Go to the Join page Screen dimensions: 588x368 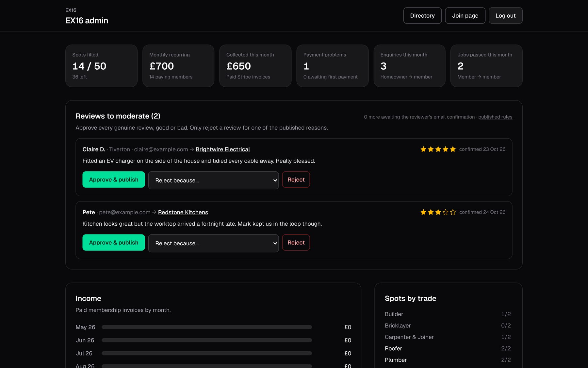(465, 16)
